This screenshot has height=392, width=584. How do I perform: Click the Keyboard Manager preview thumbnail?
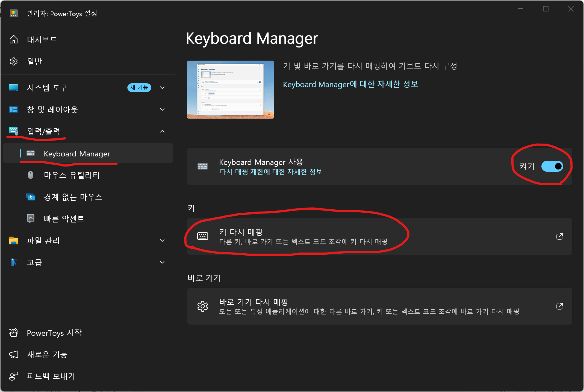point(230,90)
